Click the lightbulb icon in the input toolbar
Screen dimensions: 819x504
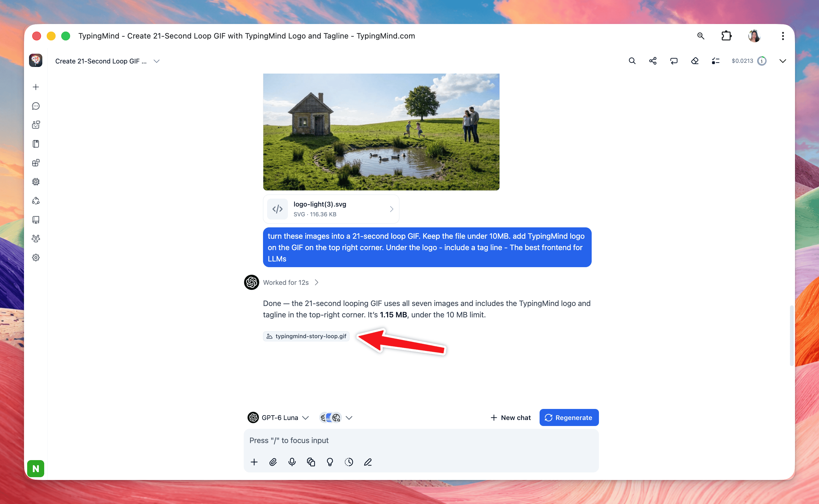tap(330, 462)
